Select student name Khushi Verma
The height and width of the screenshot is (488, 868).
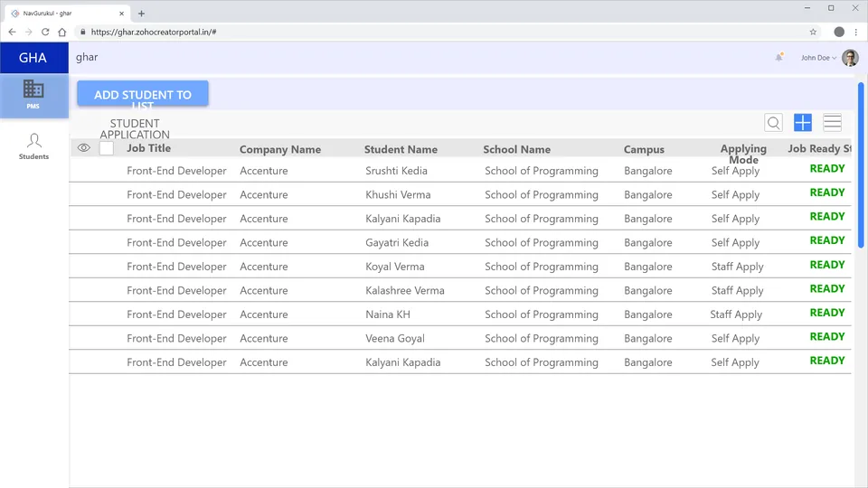pyautogui.click(x=398, y=195)
